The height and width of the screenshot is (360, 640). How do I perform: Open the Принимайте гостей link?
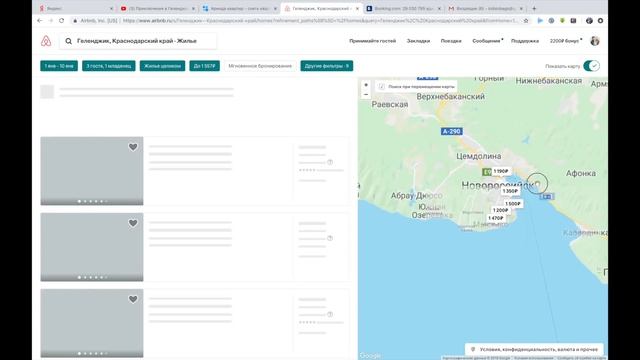pyautogui.click(x=372, y=41)
